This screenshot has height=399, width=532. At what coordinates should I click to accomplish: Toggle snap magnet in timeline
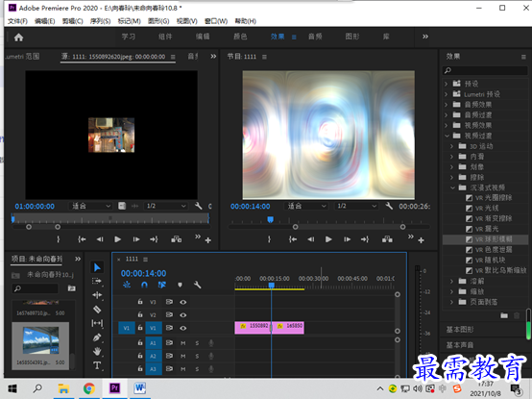click(x=144, y=285)
